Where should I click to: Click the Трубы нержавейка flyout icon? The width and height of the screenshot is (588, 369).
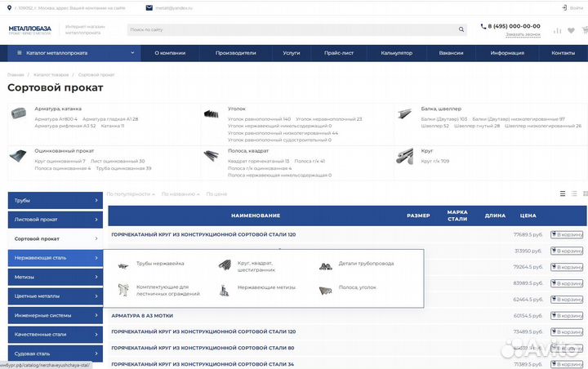click(123, 266)
